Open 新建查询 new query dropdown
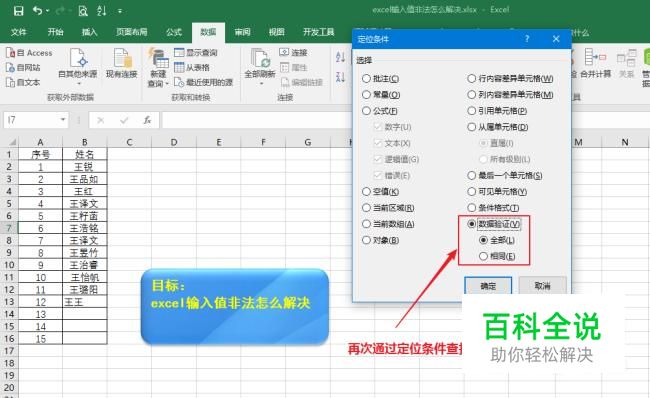The image size is (650, 398). click(158, 67)
